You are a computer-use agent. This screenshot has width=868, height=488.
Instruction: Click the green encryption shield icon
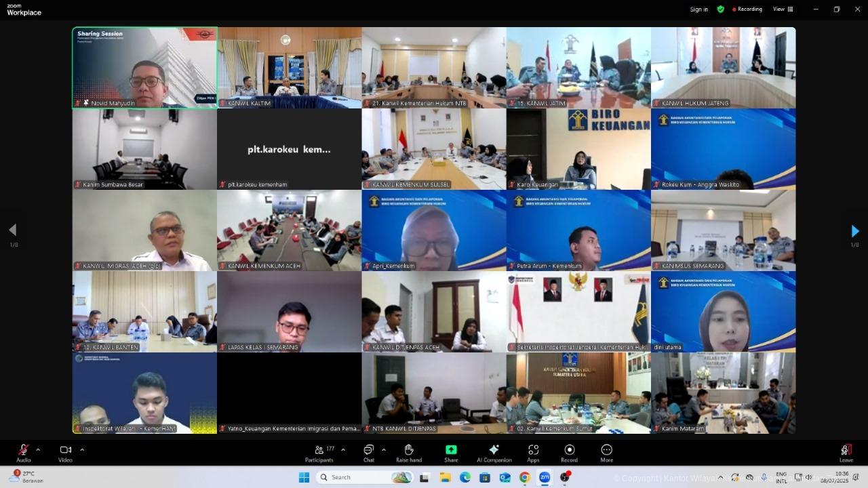tap(720, 9)
